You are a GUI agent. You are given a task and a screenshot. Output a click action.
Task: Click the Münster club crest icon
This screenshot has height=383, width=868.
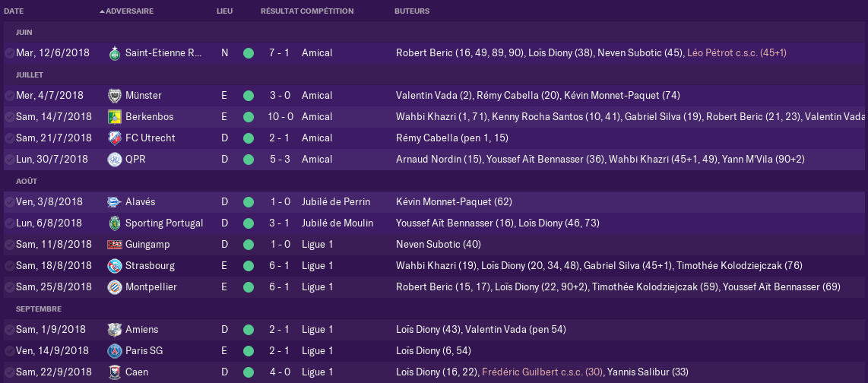click(115, 96)
